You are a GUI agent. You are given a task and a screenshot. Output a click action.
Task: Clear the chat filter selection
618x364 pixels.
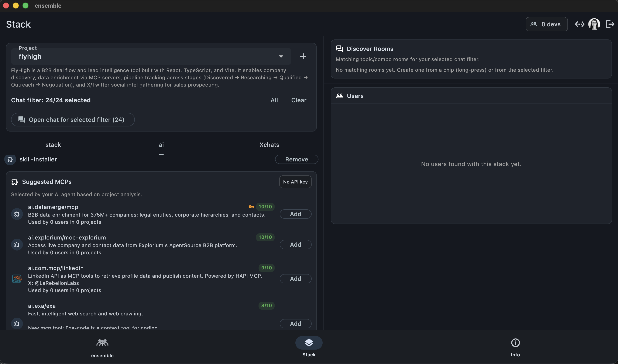click(299, 100)
